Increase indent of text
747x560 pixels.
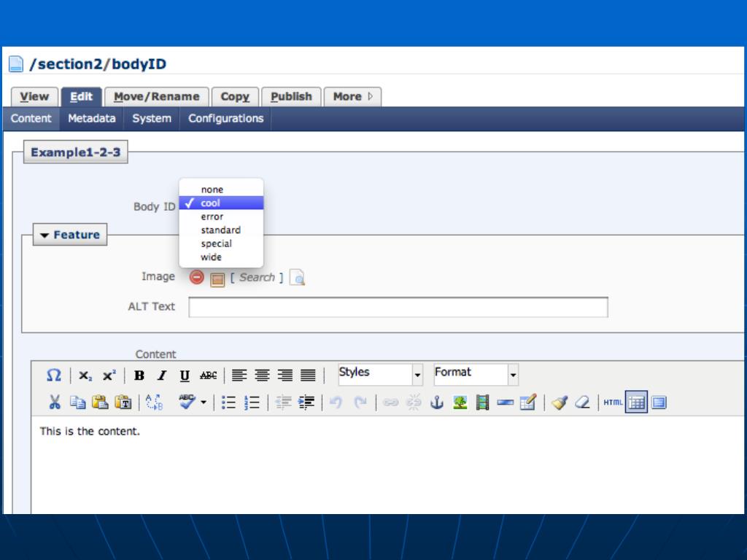(x=306, y=402)
